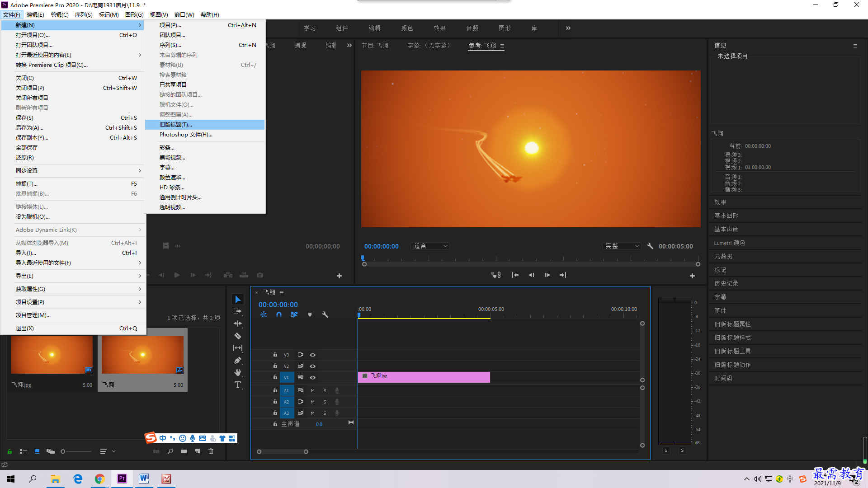Toggle V1 track targeting button
868x488 pixels.
click(x=286, y=377)
